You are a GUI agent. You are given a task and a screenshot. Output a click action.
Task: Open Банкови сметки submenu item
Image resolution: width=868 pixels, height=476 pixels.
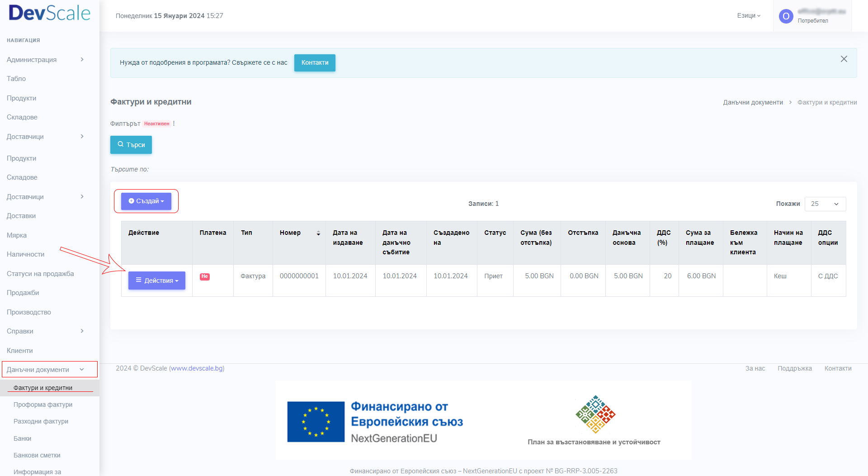point(37,455)
